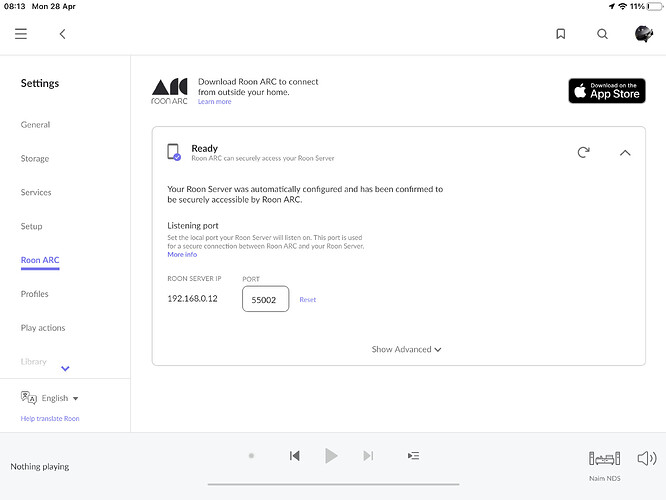The image size is (666, 500).
Task: Tap the Wi-Fi status icon
Action: 623,6
